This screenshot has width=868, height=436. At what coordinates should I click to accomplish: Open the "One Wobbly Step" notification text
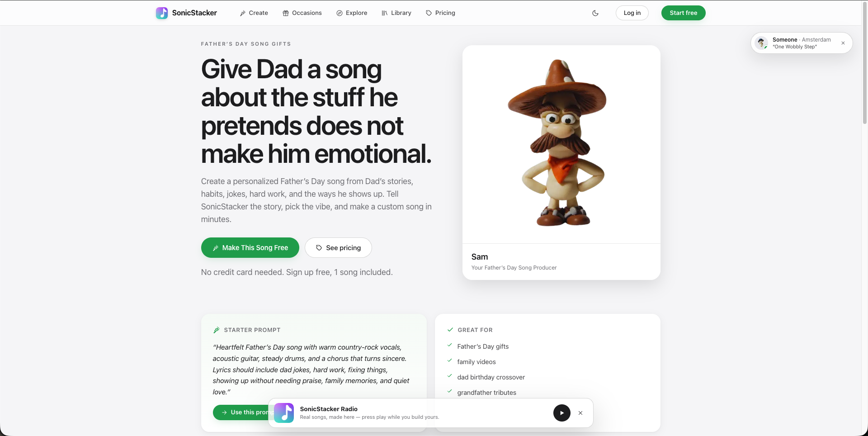click(794, 47)
